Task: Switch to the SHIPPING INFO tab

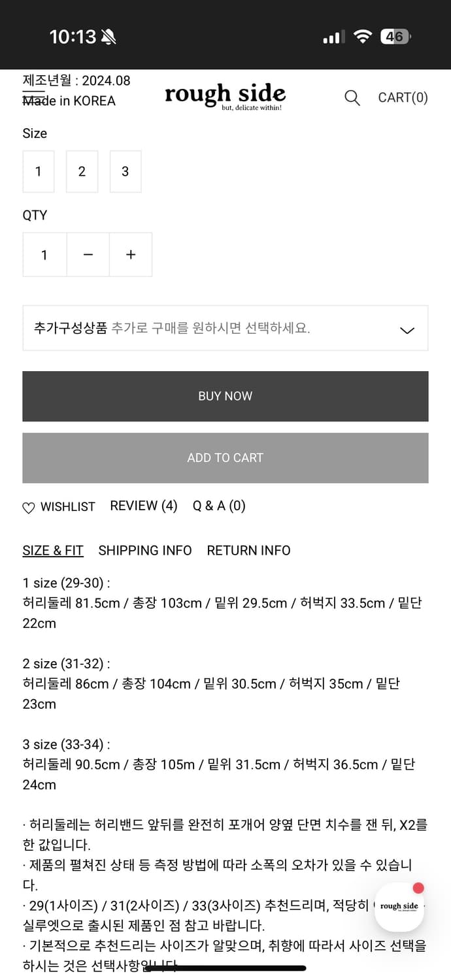Action: [145, 550]
